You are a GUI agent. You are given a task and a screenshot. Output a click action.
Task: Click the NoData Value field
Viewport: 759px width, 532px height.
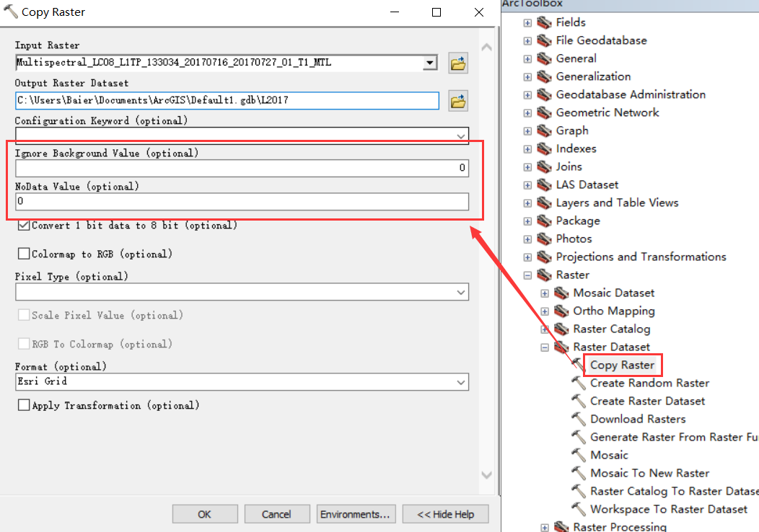coord(242,201)
